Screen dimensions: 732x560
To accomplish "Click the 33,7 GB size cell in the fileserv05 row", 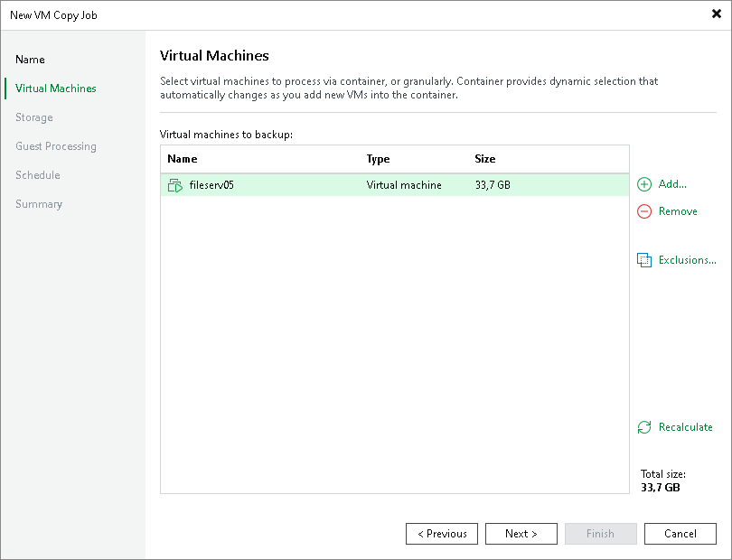I will pos(493,185).
